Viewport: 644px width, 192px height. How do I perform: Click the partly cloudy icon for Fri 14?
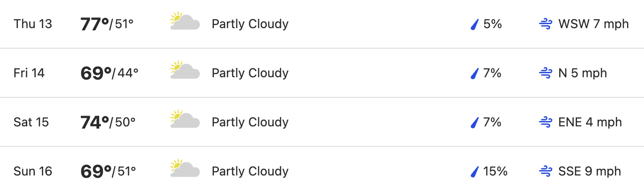click(185, 71)
